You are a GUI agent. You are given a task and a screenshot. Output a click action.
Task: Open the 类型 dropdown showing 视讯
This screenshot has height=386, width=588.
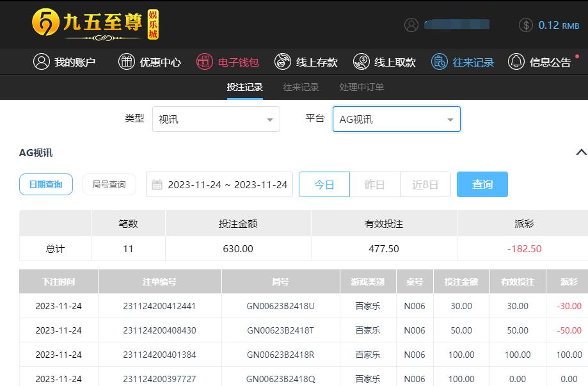216,120
